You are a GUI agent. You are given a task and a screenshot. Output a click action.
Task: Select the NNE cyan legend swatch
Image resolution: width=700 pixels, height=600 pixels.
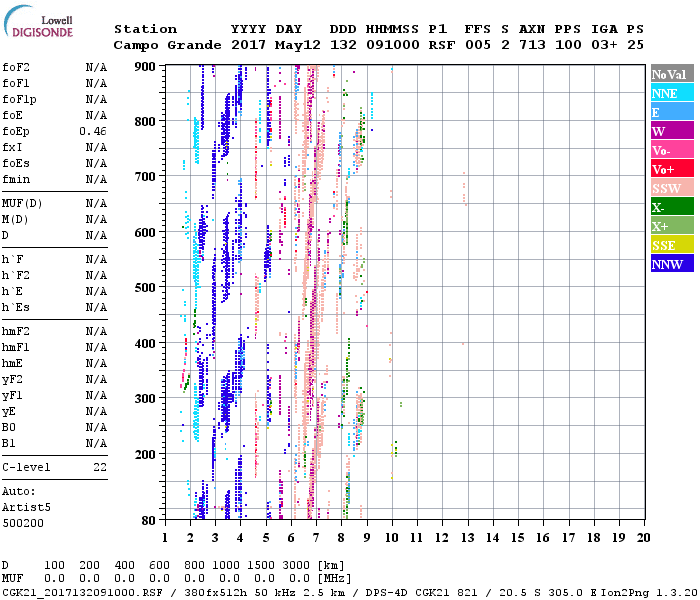pyautogui.click(x=672, y=93)
